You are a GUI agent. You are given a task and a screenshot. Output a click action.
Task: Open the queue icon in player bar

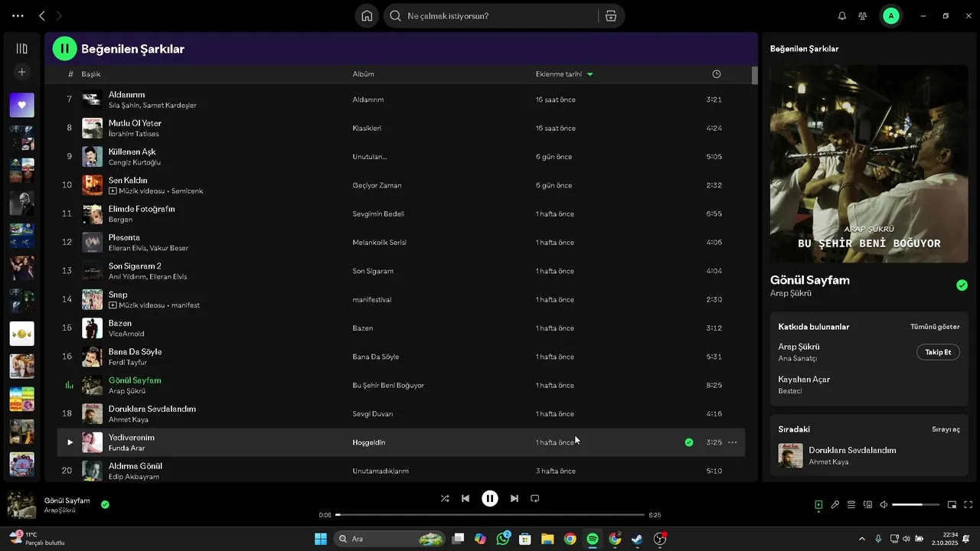click(x=851, y=505)
